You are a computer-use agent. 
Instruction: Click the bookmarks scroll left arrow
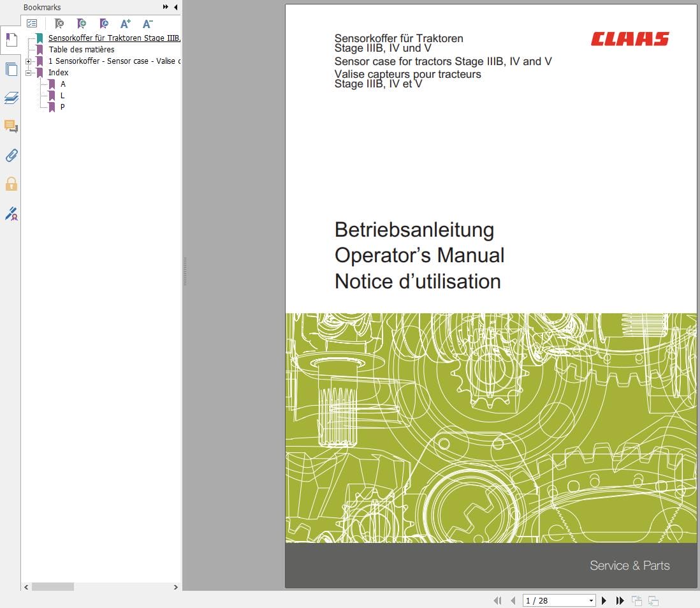26,586
